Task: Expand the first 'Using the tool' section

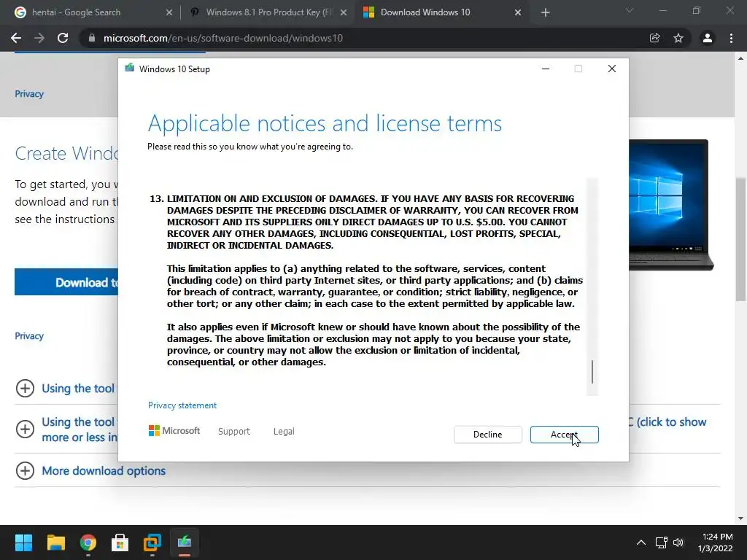Action: coord(25,388)
